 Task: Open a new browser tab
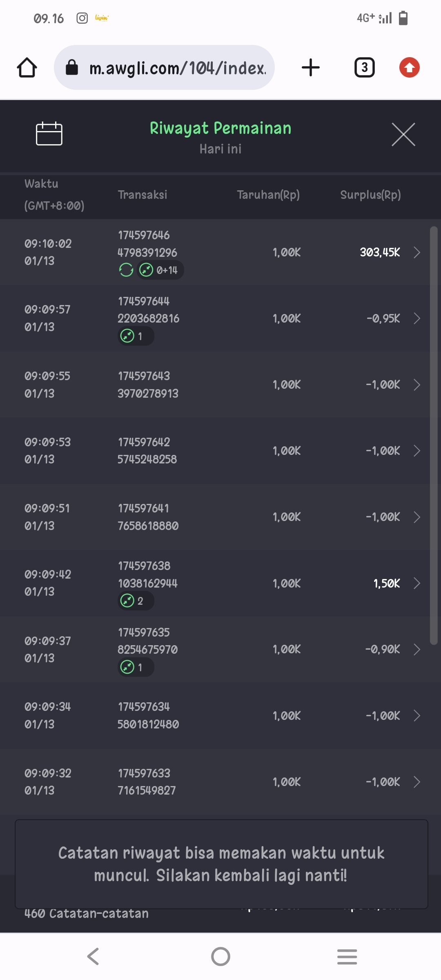[x=311, y=67]
